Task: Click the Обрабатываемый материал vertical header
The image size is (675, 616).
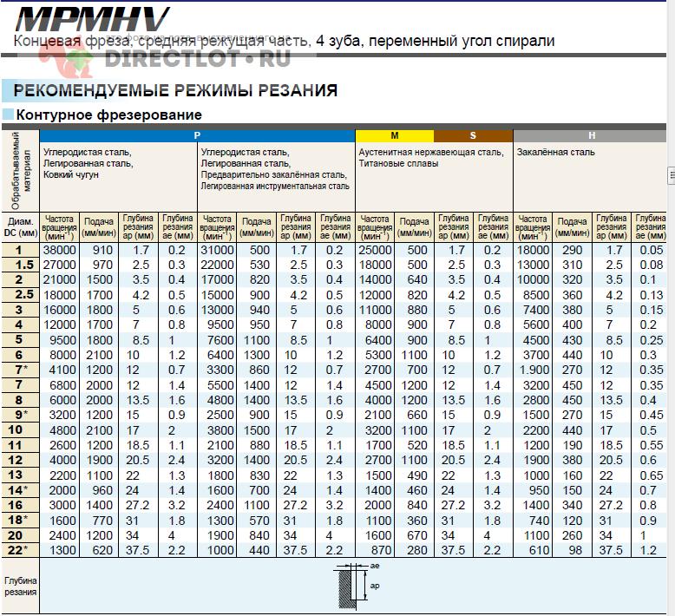Action: (x=19, y=169)
